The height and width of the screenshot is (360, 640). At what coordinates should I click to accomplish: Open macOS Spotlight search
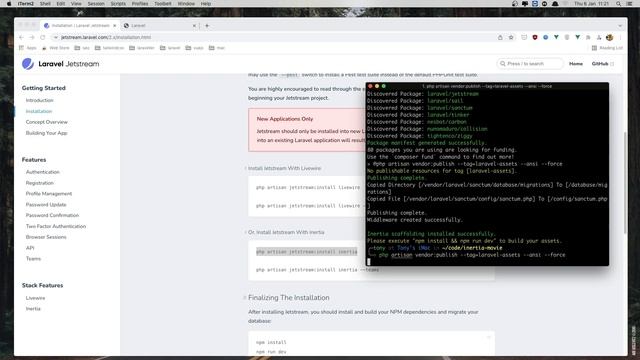(619, 4)
